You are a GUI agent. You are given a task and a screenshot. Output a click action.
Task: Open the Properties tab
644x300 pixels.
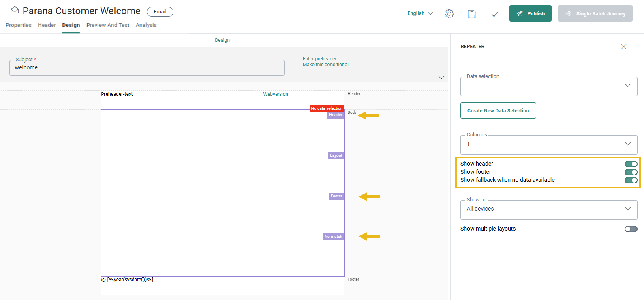pyautogui.click(x=19, y=25)
